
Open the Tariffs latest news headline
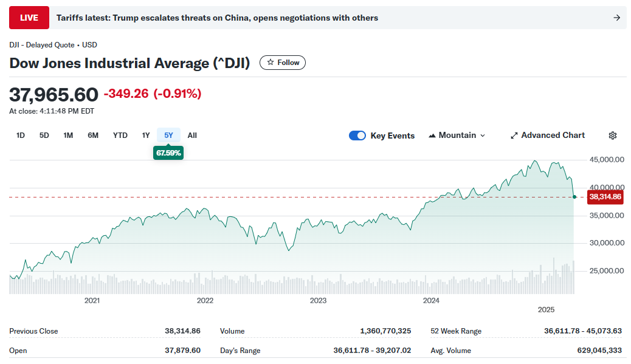pyautogui.click(x=217, y=18)
